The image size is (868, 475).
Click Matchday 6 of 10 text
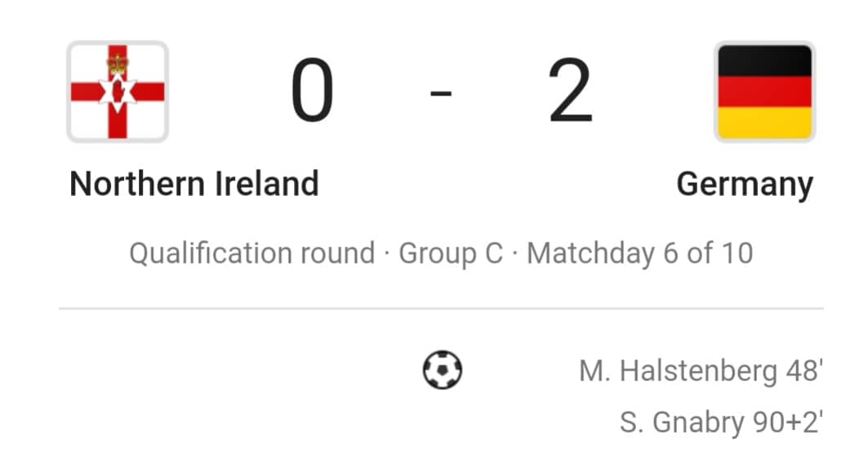click(640, 254)
